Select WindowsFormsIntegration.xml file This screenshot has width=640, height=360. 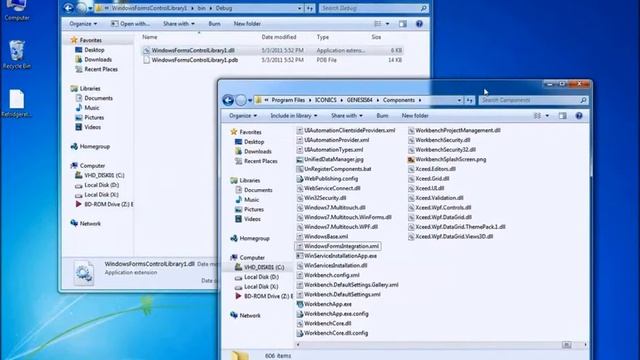coord(338,246)
